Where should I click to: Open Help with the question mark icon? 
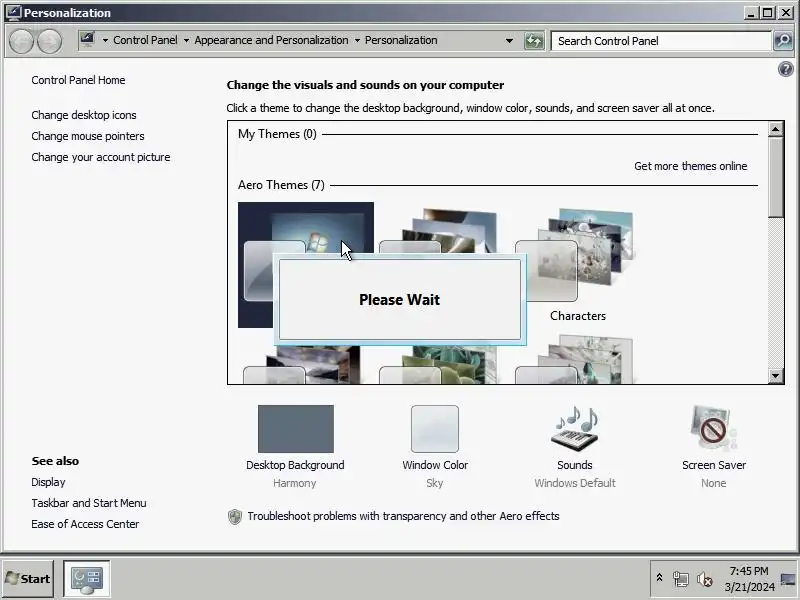click(x=786, y=69)
